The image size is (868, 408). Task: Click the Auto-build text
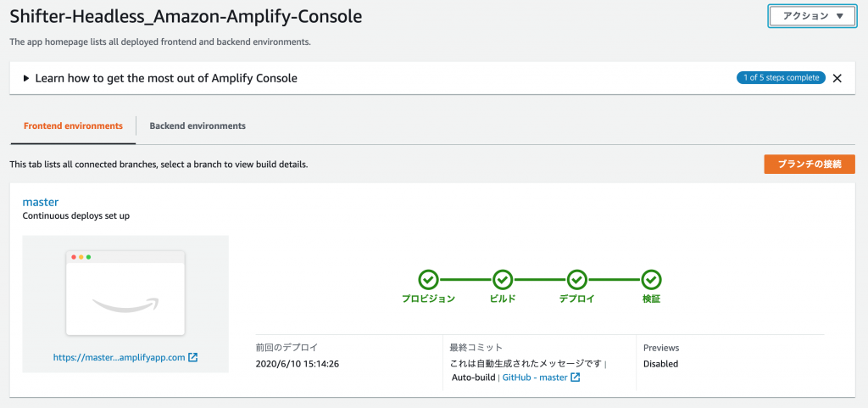pyautogui.click(x=475, y=377)
